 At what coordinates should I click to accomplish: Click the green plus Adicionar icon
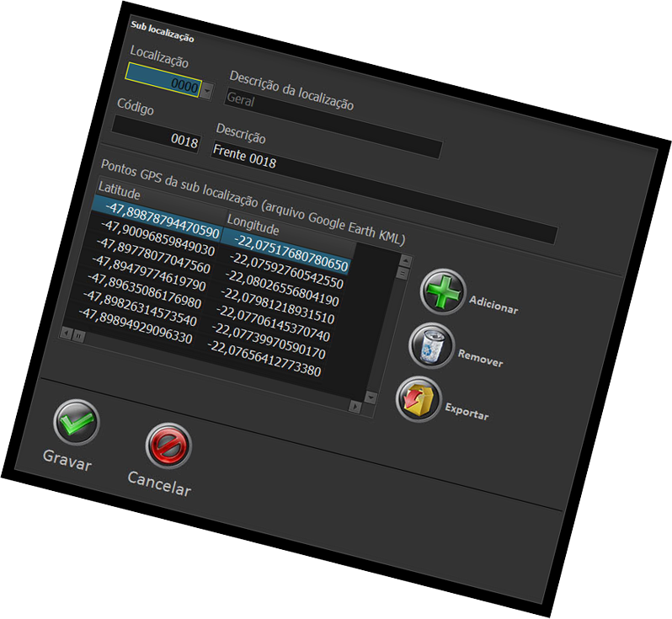point(443,293)
